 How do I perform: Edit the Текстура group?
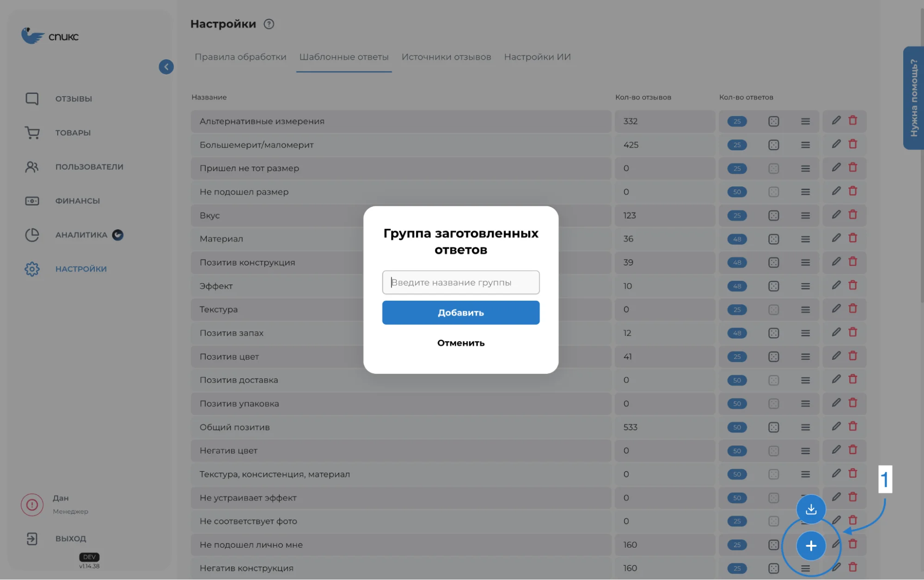tap(836, 309)
